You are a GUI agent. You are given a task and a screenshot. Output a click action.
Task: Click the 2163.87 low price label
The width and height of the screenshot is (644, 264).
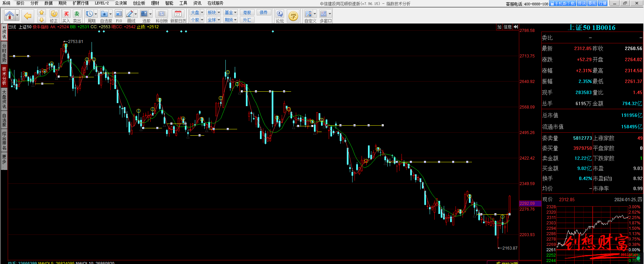tap(510, 248)
